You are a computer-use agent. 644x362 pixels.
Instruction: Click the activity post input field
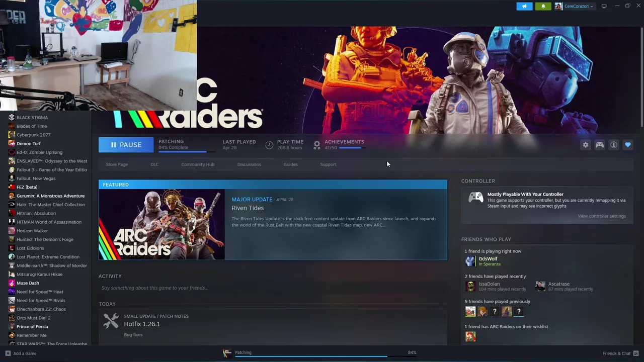pyautogui.click(x=272, y=288)
